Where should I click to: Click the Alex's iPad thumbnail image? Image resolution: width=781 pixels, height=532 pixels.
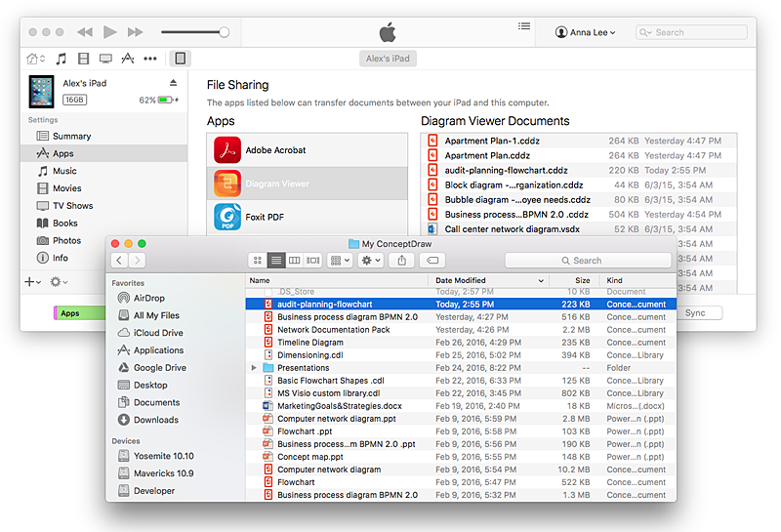41,92
